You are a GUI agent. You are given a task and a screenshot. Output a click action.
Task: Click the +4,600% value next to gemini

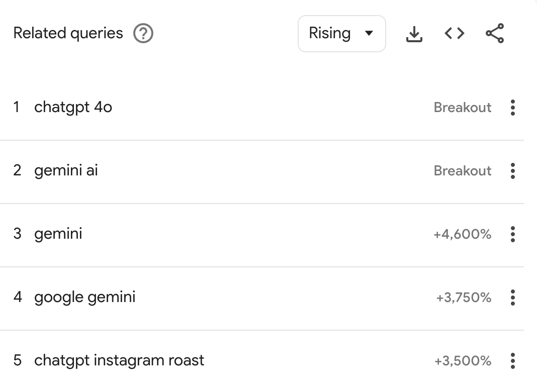point(463,234)
